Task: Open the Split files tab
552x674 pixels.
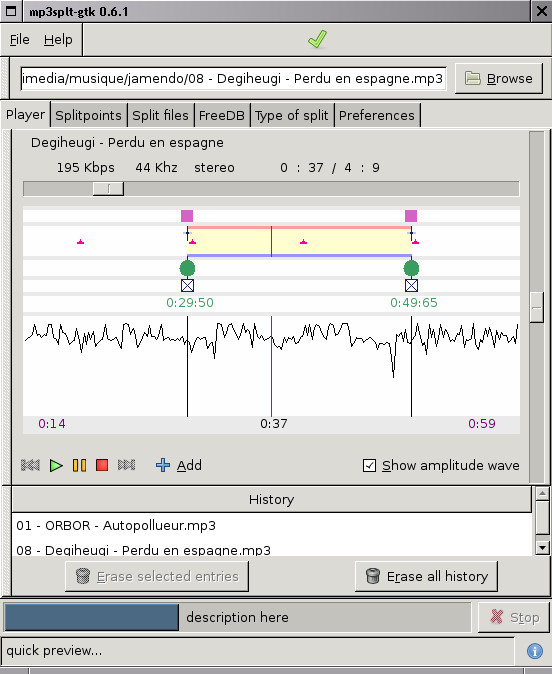Action: click(x=160, y=115)
